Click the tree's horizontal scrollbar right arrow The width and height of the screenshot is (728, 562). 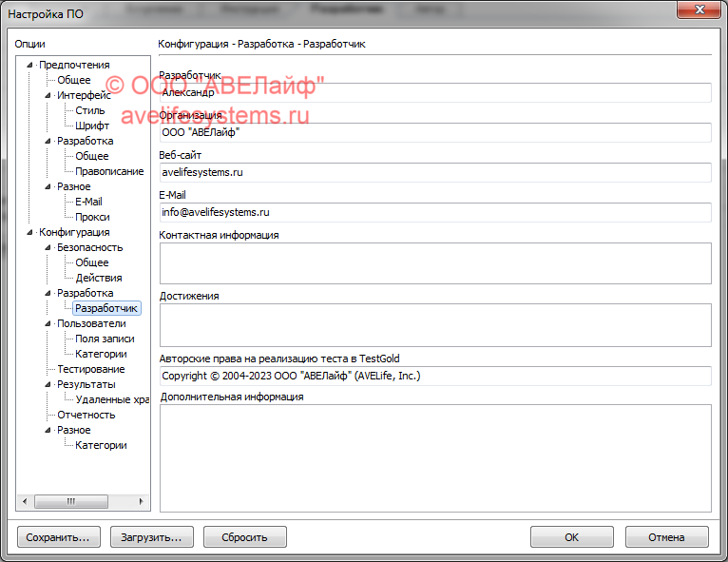coord(142,501)
